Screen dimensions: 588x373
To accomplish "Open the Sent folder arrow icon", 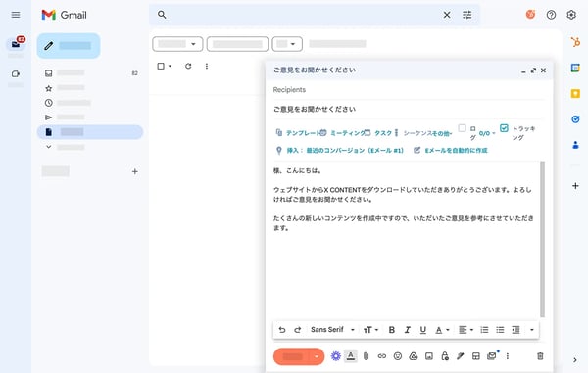I will tap(48, 117).
